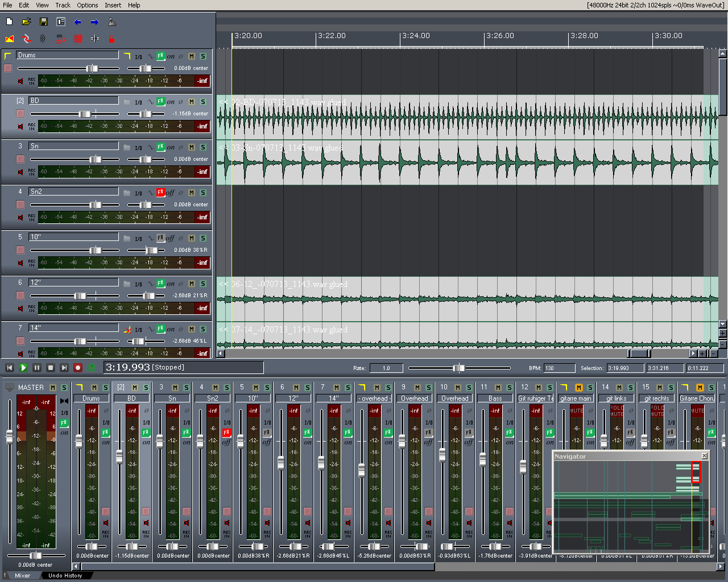Mute the Sn2 track in the track panel

[x=192, y=193]
